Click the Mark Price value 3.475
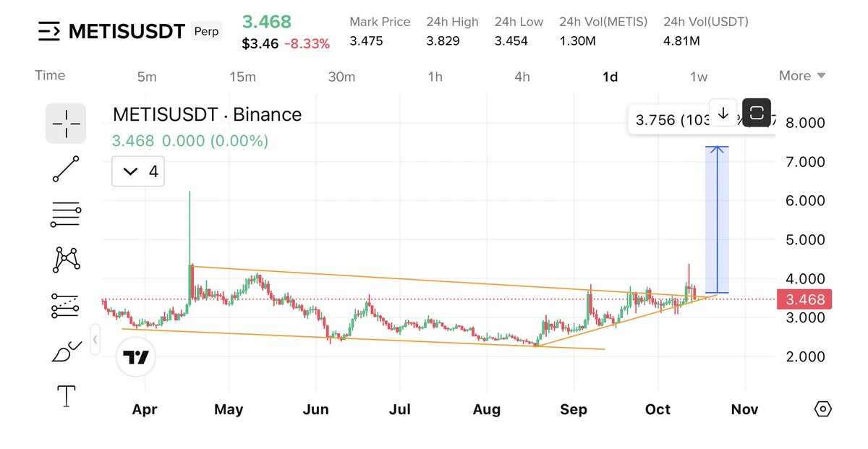Screen dimensions: 868x449 coord(366,41)
